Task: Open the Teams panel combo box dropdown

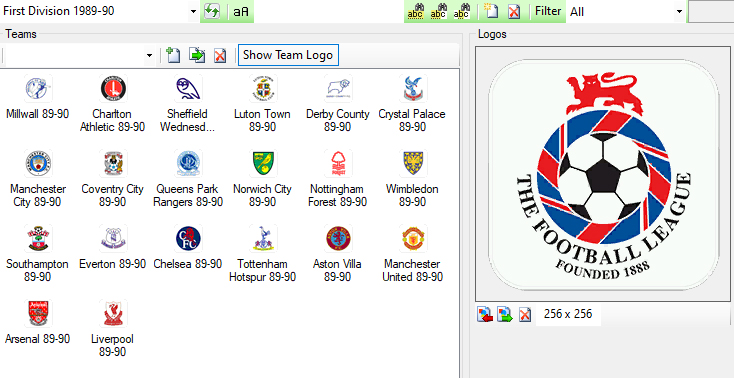Action: (149, 55)
